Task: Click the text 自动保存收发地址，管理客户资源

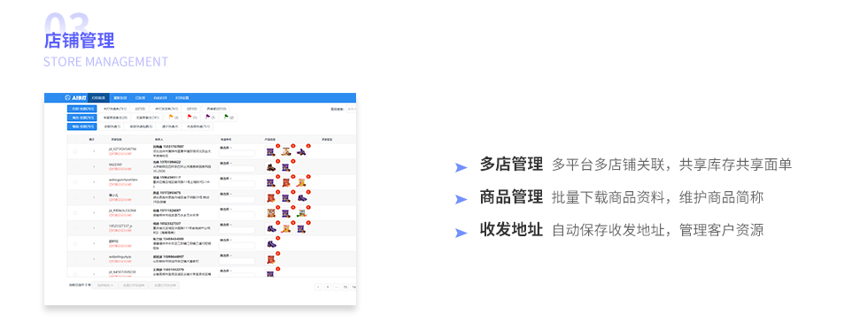Action: tap(657, 231)
